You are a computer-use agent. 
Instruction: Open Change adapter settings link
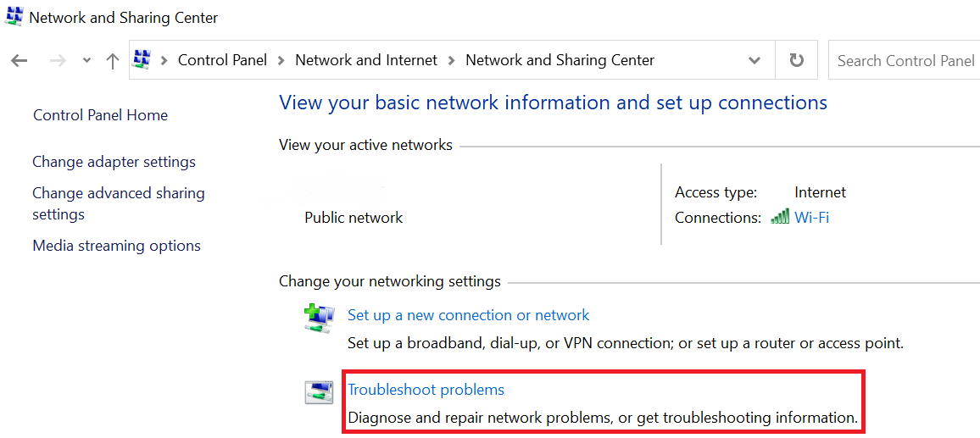point(114,162)
